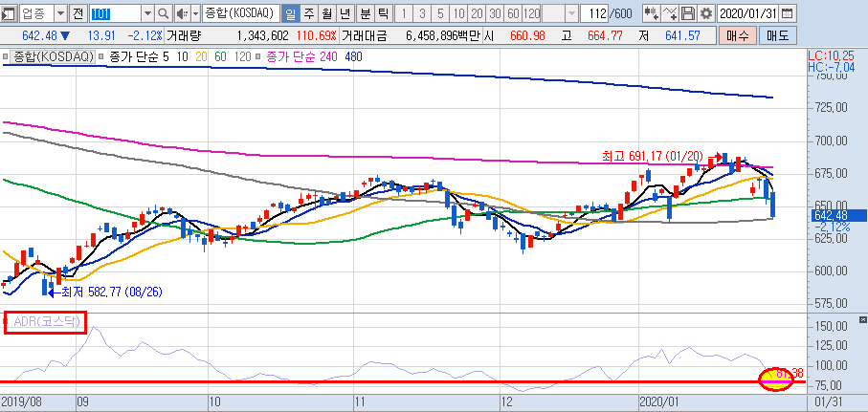Expand the 업종 type dropdown

click(60, 12)
